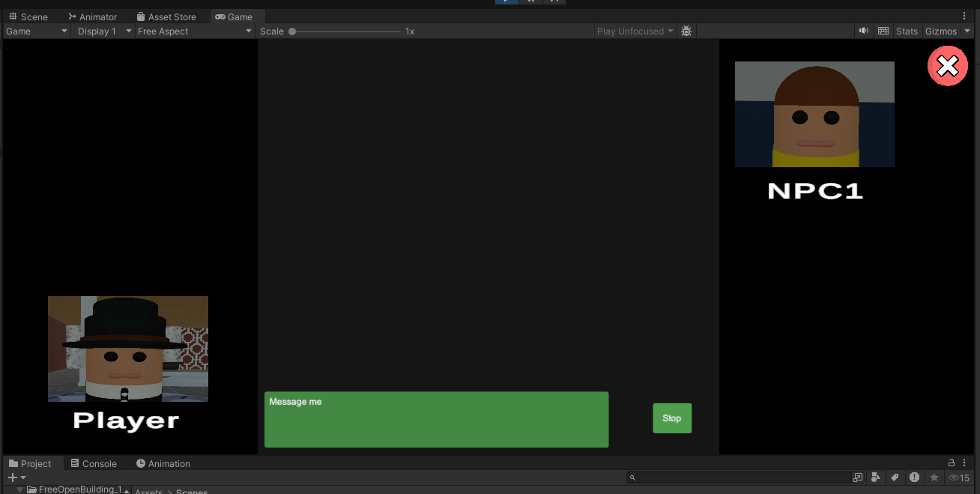Image resolution: width=980 pixels, height=494 pixels.
Task: Toggle the Stats overlay
Action: click(x=907, y=31)
